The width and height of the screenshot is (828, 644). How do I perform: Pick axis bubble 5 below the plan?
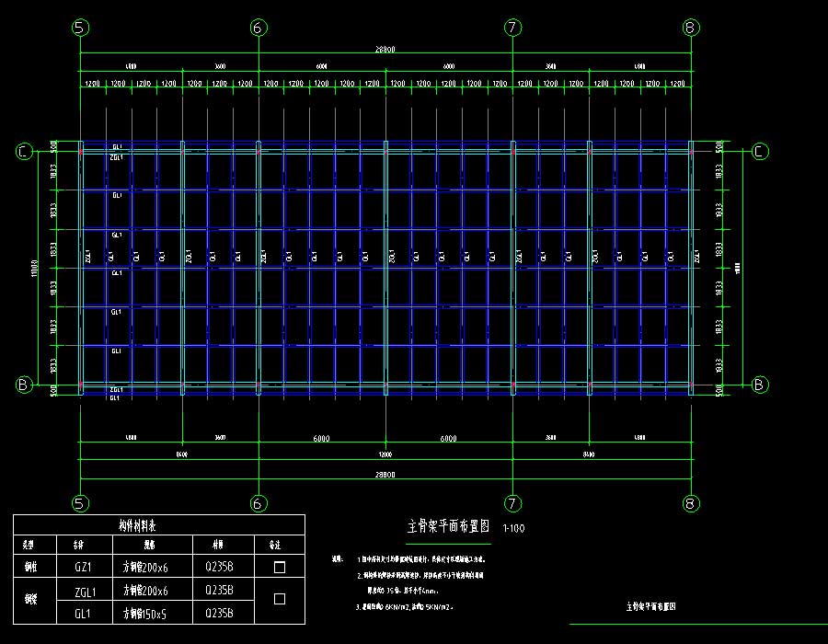click(80, 503)
